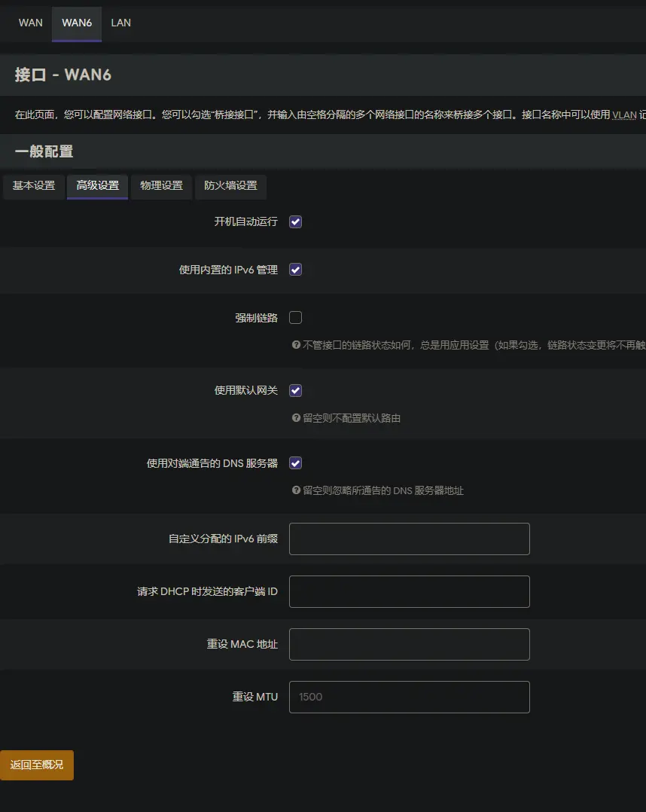Select the WAN6 interface tab
Viewport: 646px width, 812px height.
pos(77,23)
